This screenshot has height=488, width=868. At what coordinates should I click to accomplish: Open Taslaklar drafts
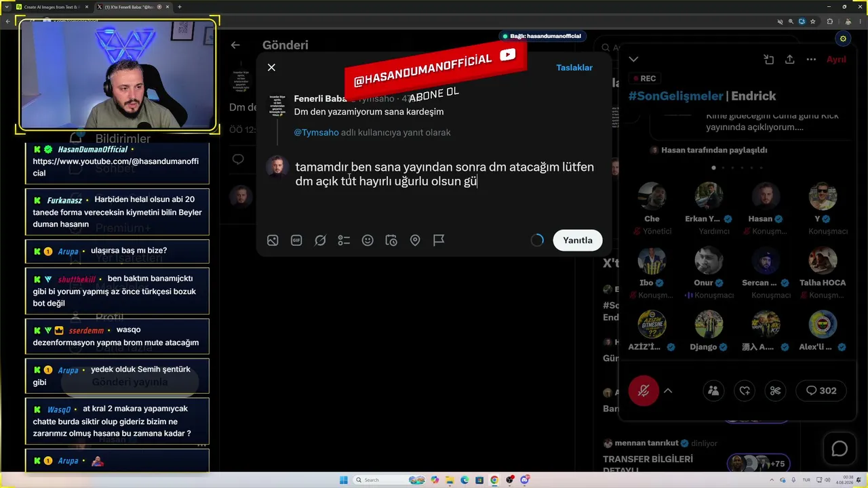[574, 68]
